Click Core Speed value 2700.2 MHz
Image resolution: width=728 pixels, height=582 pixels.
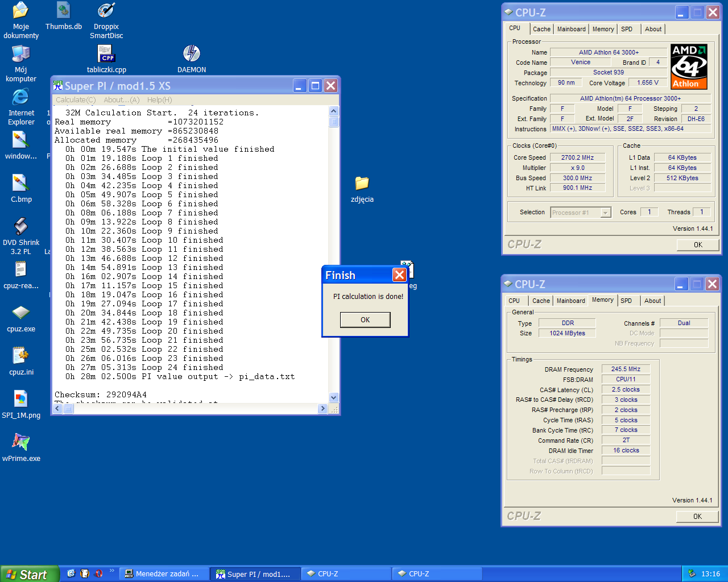577,157
